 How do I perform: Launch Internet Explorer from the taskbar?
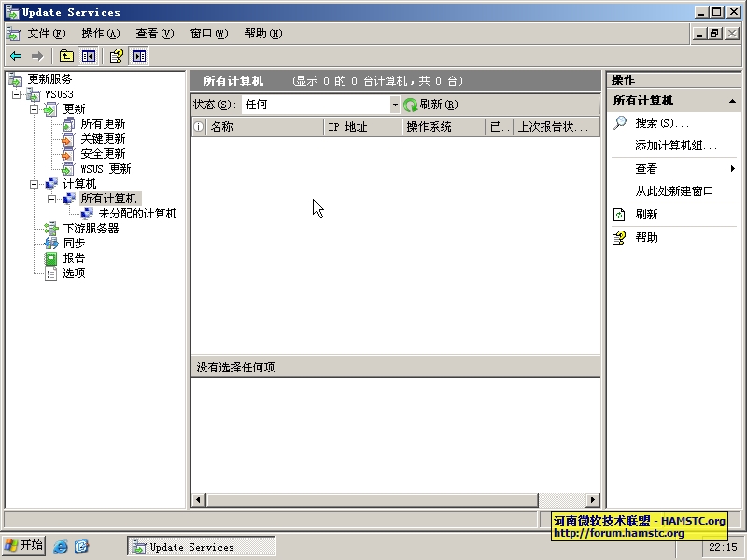[x=60, y=546]
